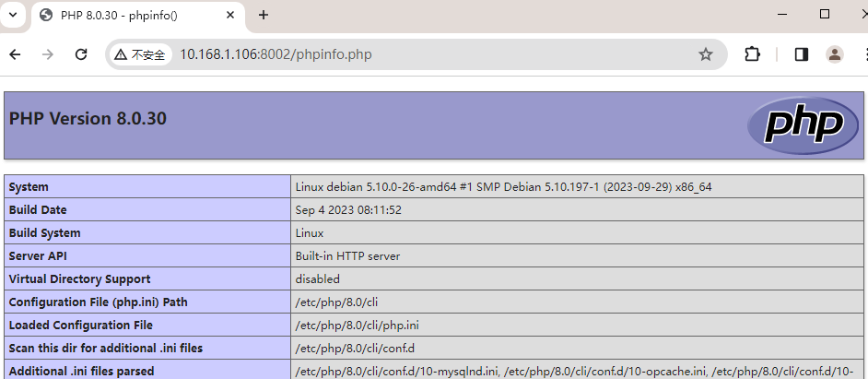Open the tab search dropdown chevron
Image resolution: width=868 pixels, height=379 pixels.
click(x=13, y=15)
